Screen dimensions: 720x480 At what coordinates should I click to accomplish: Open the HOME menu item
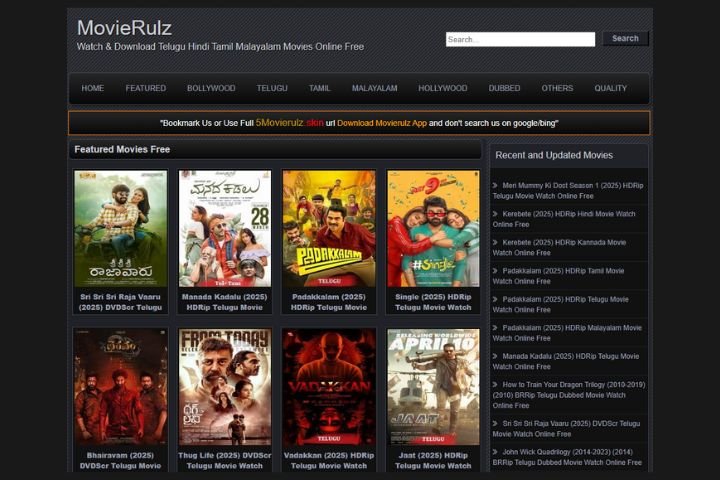[x=92, y=88]
